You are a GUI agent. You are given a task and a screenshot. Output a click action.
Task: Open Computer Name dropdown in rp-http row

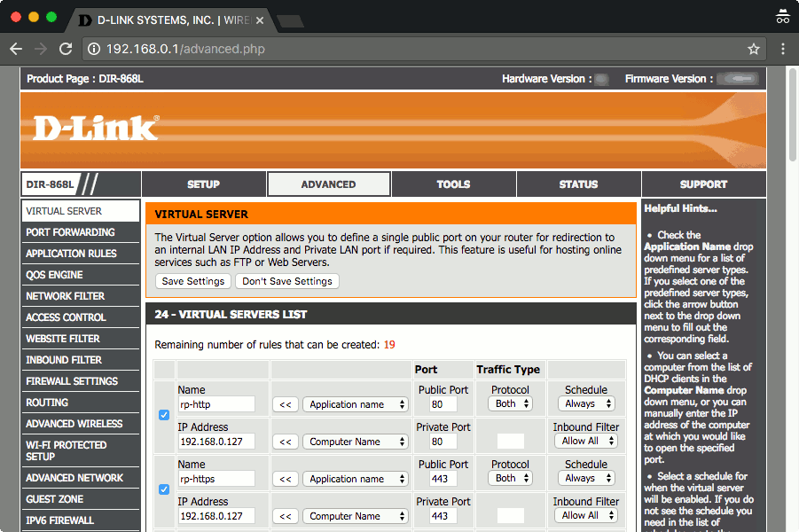tap(356, 442)
